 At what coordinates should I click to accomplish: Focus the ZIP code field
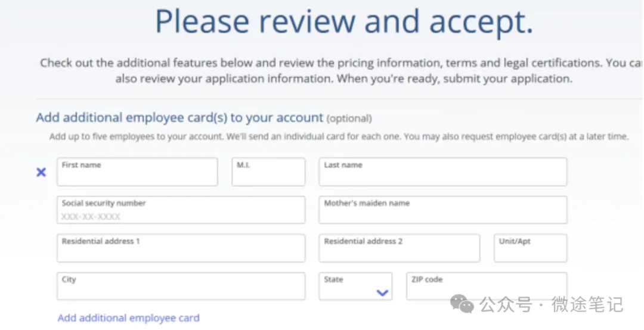(487, 286)
